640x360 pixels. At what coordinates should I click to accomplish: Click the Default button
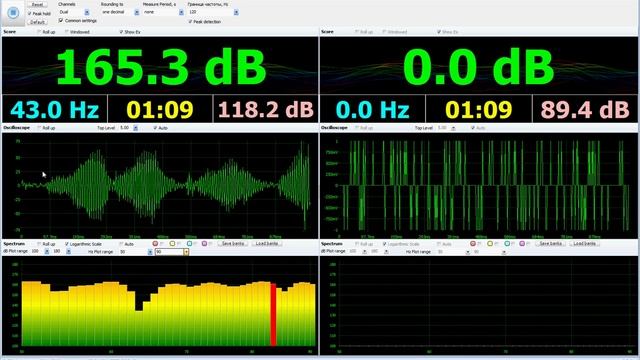pos(37,22)
